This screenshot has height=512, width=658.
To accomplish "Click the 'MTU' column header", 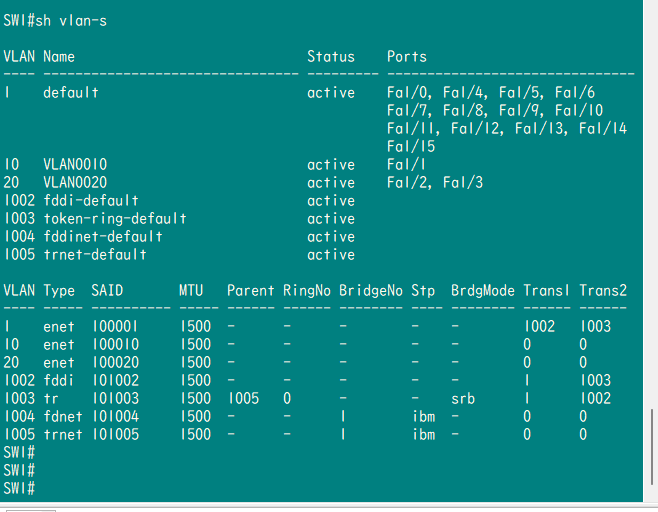I will (x=191, y=291).
